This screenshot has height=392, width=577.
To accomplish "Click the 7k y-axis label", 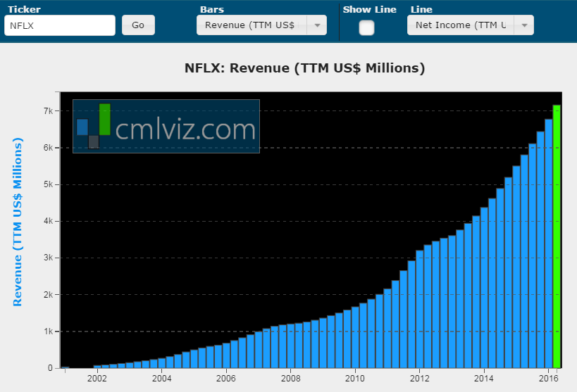I will [x=48, y=110].
